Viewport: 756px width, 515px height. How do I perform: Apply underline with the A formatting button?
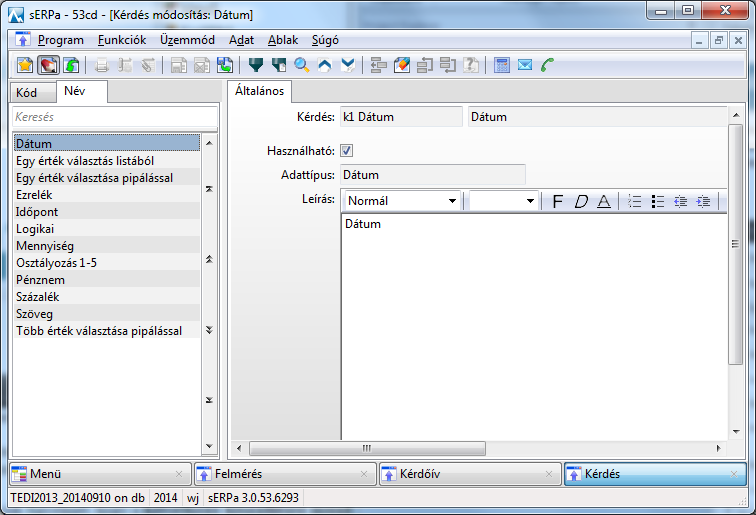pyautogui.click(x=604, y=202)
